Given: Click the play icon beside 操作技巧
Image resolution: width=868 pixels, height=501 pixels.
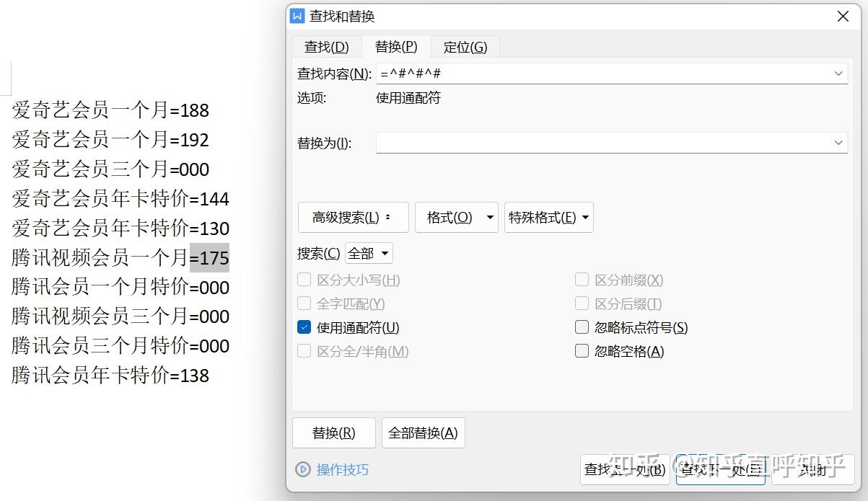Looking at the screenshot, I should click(303, 470).
